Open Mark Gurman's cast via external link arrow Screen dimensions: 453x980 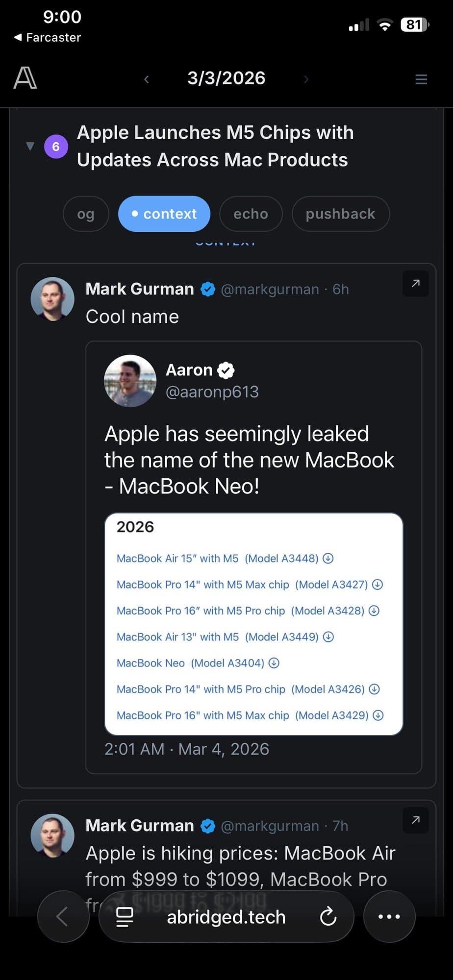tap(415, 283)
